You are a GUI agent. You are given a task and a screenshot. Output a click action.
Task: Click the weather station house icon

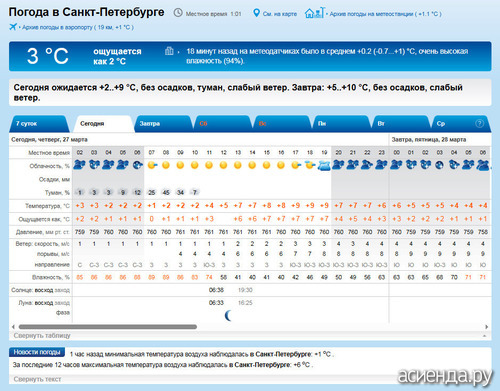click(314, 13)
